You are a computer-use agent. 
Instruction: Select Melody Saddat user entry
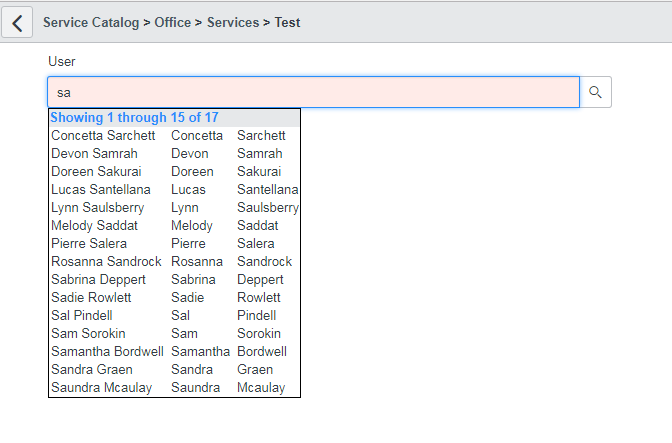[94, 226]
